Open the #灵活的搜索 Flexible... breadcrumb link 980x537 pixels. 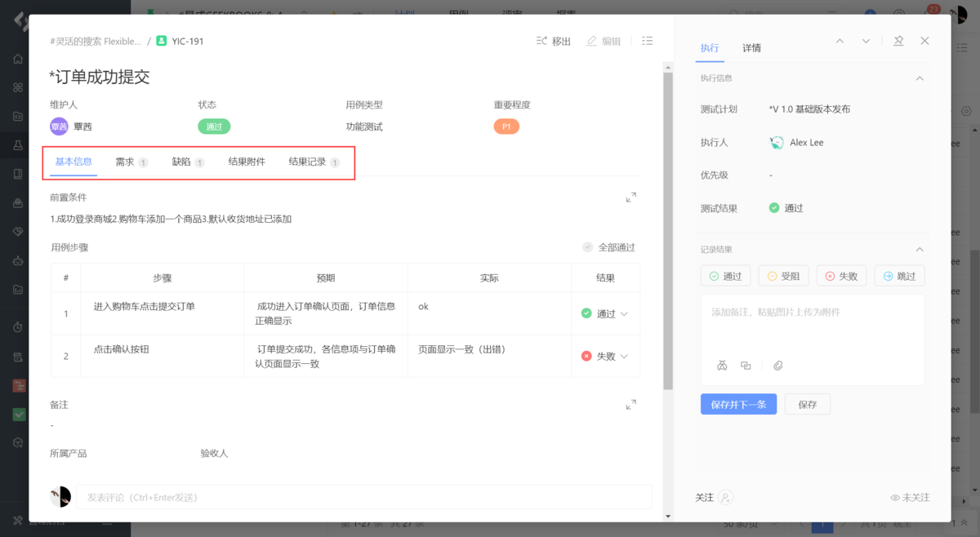coord(95,41)
